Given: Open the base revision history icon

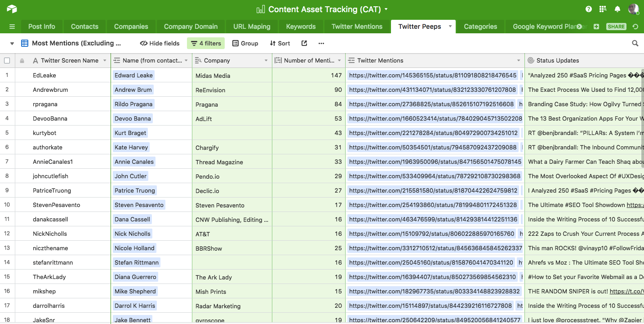Looking at the screenshot, I should pos(635,27).
